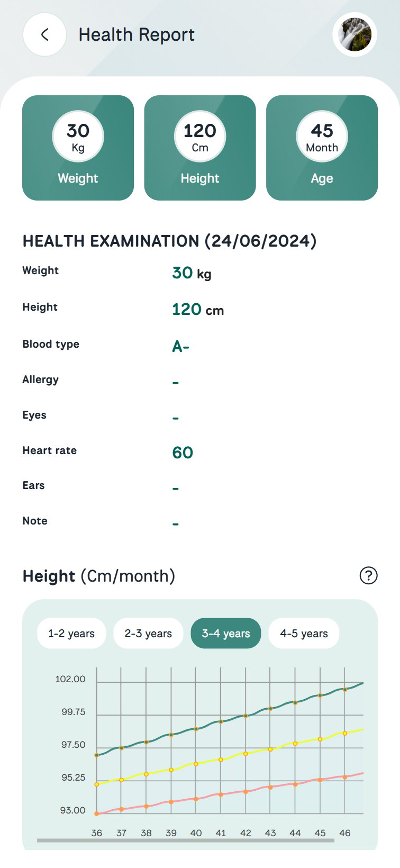Click the 120 cm height examination value

[198, 310]
